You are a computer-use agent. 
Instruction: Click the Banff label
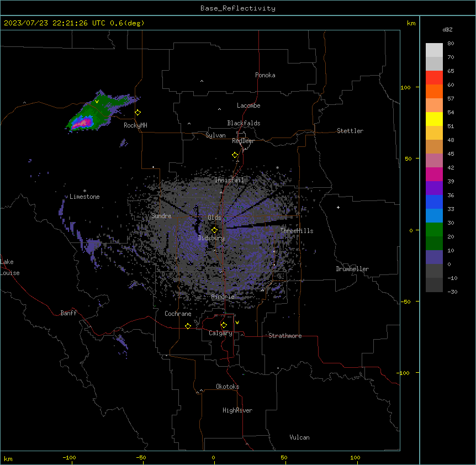click(68, 313)
